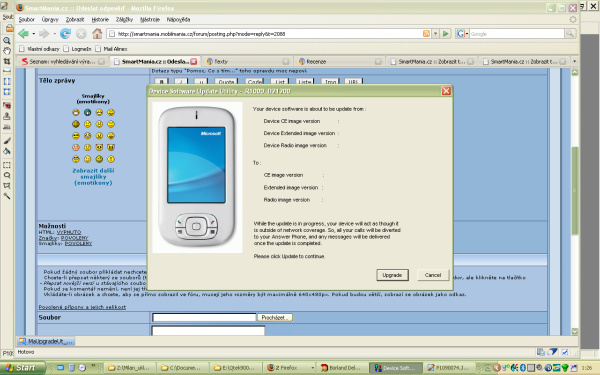Open the Zobrazit menu
Image resolution: width=600 pixels, height=375 pixels.
[x=75, y=20]
